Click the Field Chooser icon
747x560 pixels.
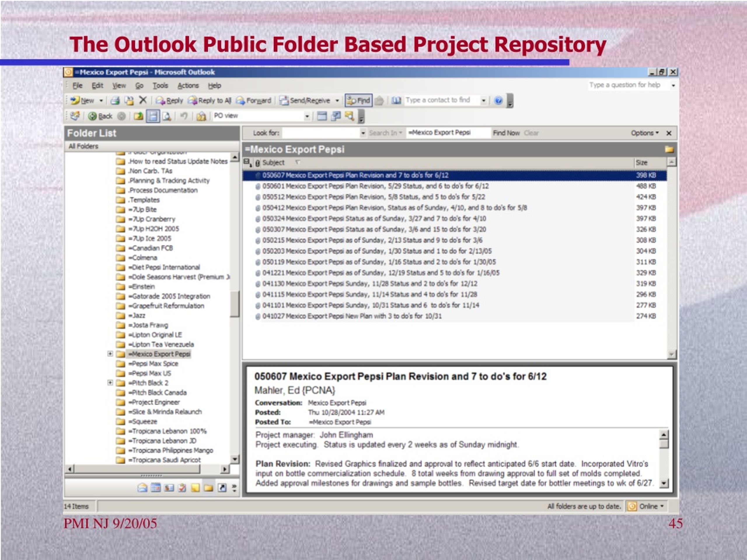coord(336,116)
